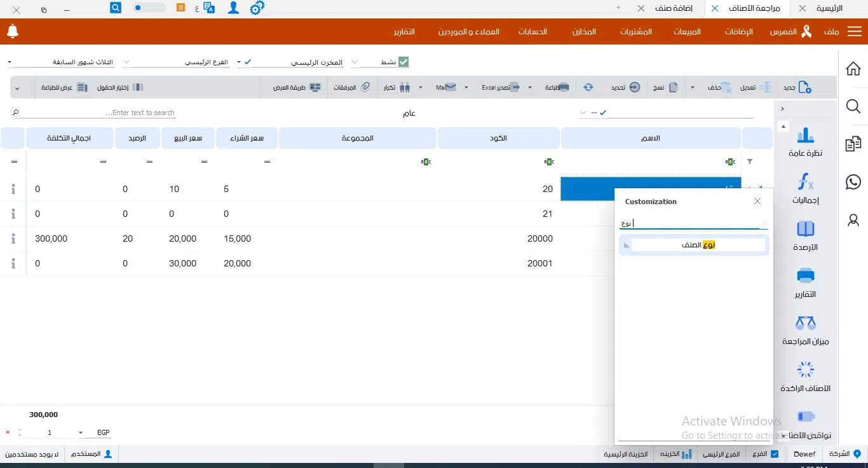Click the جديد (New) toolbar icon
Viewport: 868px width, 468px height.
pyautogui.click(x=804, y=87)
